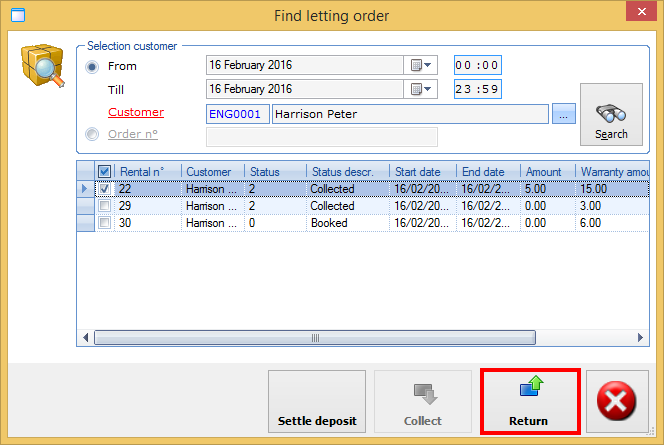Screen dimensions: 664x445
Task: Check the rental 29 row checkbox
Action: click(x=105, y=205)
